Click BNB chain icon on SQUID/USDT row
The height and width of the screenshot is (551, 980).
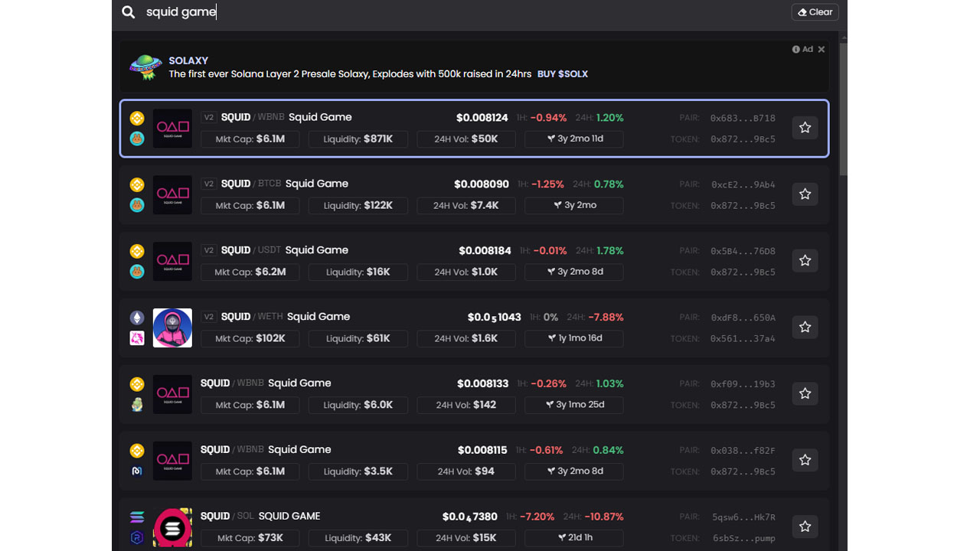tap(137, 251)
